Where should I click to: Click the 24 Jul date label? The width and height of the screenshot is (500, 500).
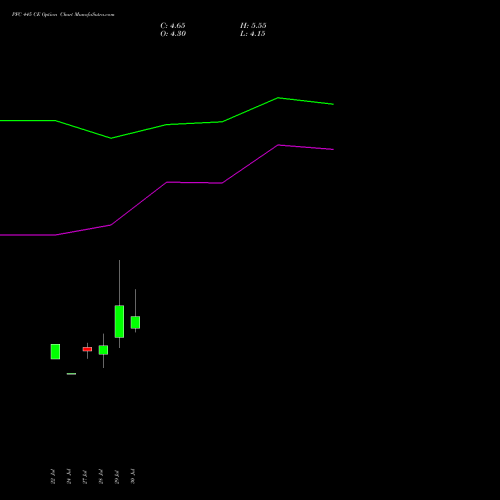(x=69, y=477)
